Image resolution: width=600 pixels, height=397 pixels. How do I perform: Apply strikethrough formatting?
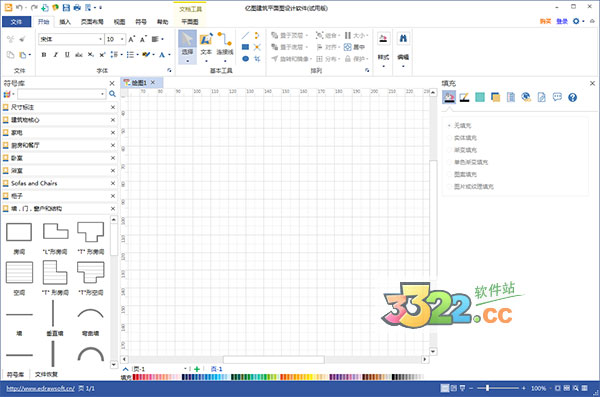click(x=78, y=55)
